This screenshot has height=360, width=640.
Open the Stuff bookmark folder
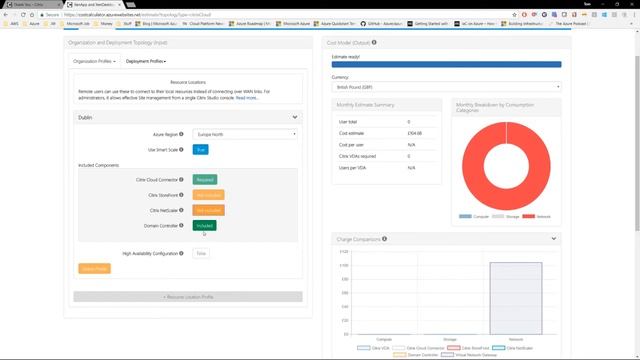(124, 24)
